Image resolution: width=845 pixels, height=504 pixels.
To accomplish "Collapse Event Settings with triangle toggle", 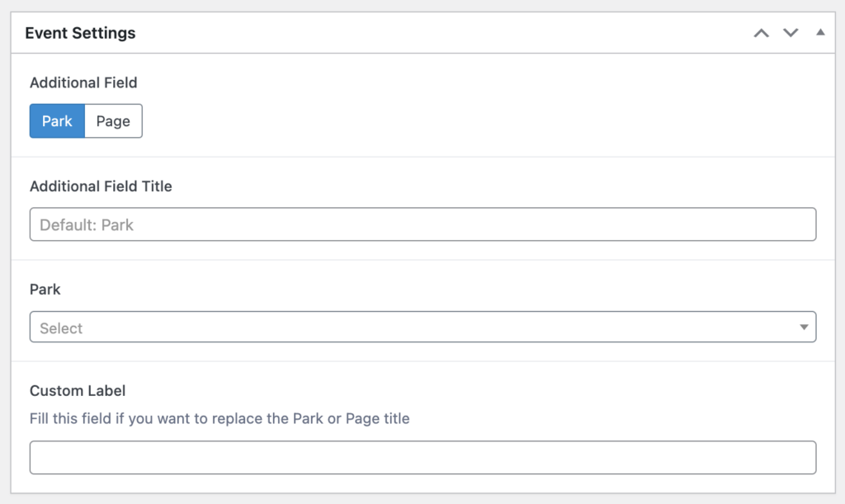I will pyautogui.click(x=820, y=32).
